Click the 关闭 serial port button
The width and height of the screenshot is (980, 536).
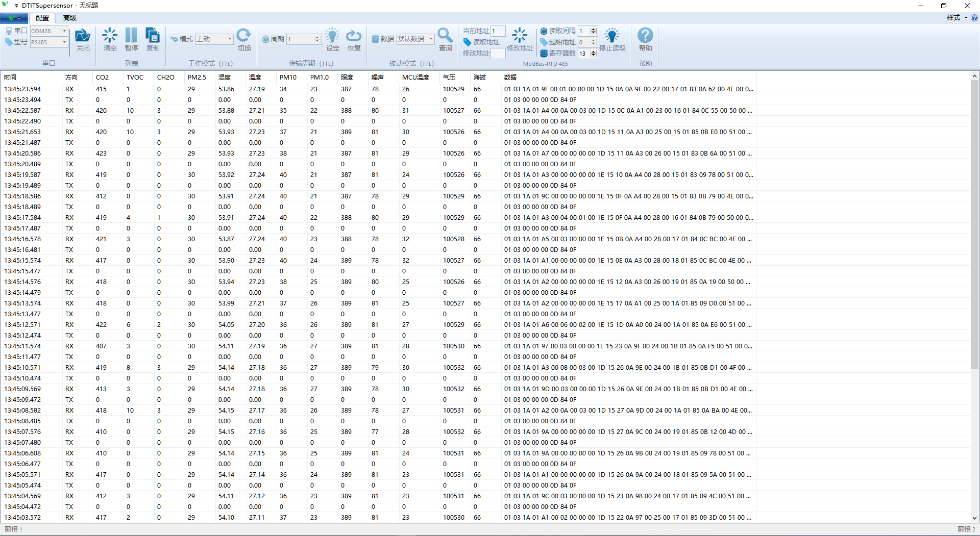(x=83, y=40)
